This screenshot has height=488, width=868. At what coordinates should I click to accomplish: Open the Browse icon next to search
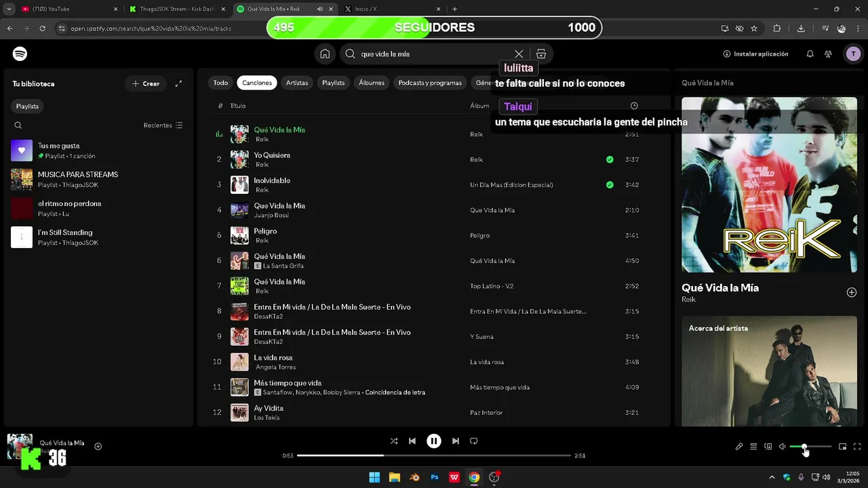(541, 54)
